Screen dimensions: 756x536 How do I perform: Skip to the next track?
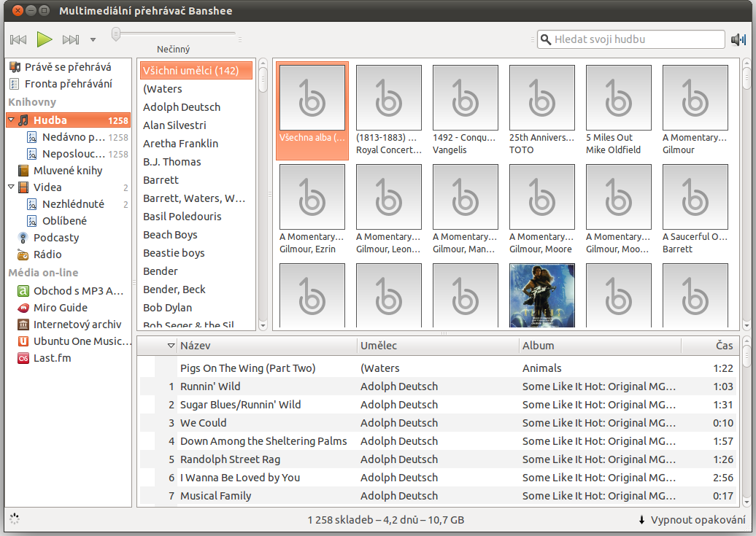pyautogui.click(x=70, y=39)
